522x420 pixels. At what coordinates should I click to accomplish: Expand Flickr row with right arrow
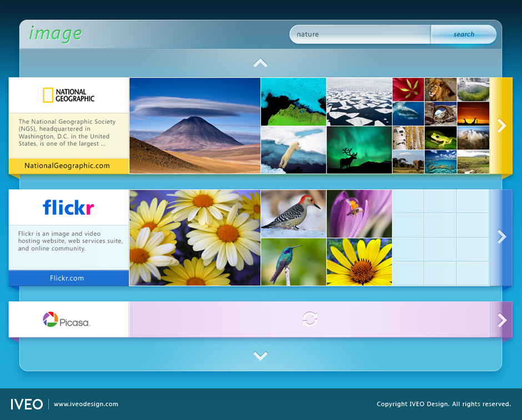pyautogui.click(x=501, y=237)
